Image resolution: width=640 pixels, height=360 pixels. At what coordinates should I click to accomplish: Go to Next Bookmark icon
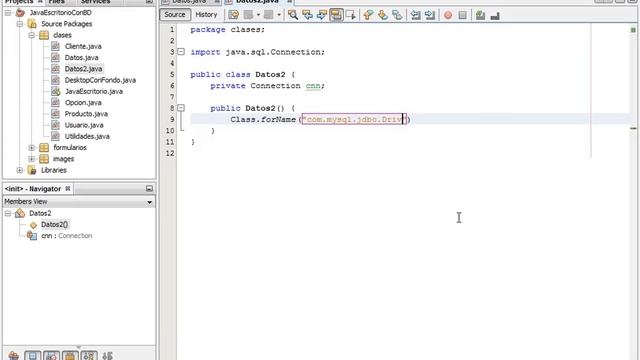tap(382, 15)
